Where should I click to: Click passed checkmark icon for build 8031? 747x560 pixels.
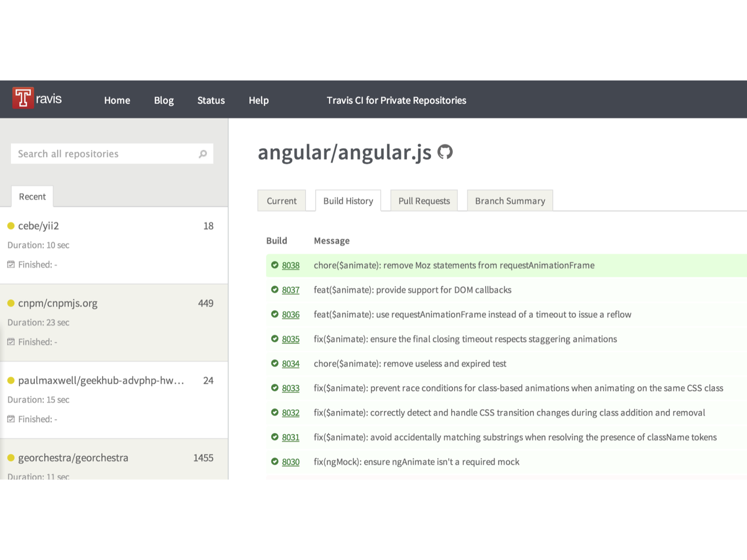click(274, 437)
